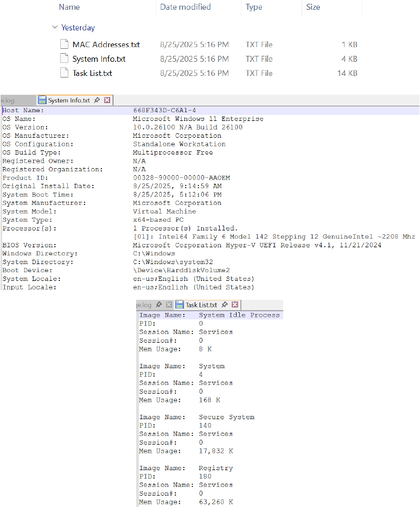Viewport: 420px width, 507px height.
Task: Collapse the Yesterday file group
Action: click(x=55, y=27)
